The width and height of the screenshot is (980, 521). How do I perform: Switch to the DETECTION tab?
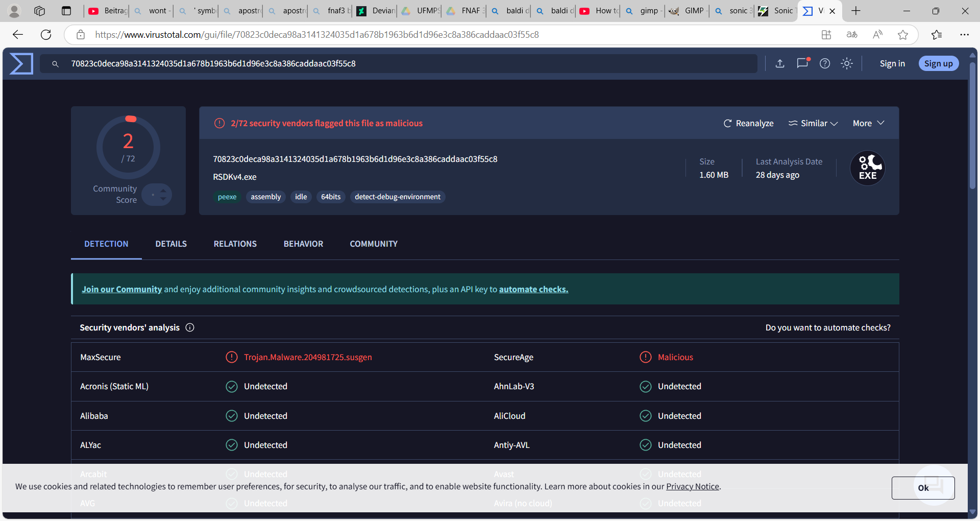[x=106, y=244]
